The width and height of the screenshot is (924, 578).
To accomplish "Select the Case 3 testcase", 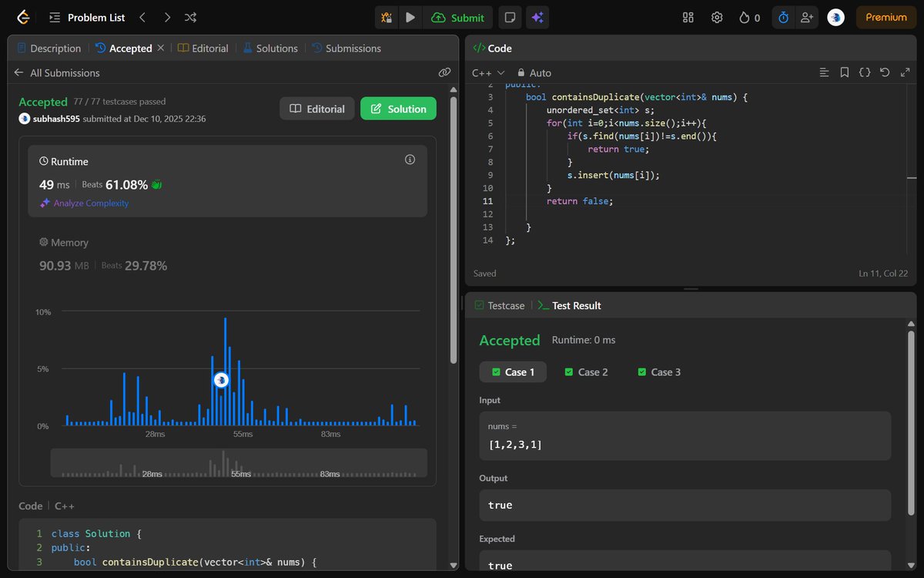I will pos(658,371).
